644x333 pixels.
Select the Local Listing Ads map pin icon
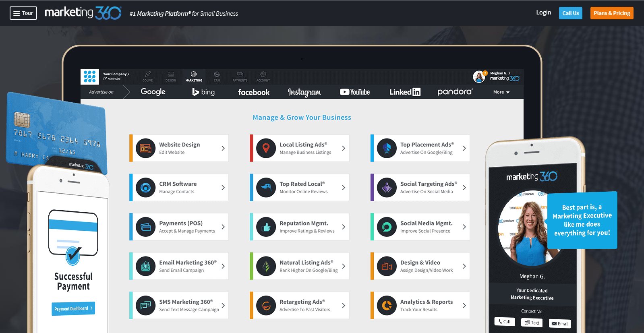point(266,148)
